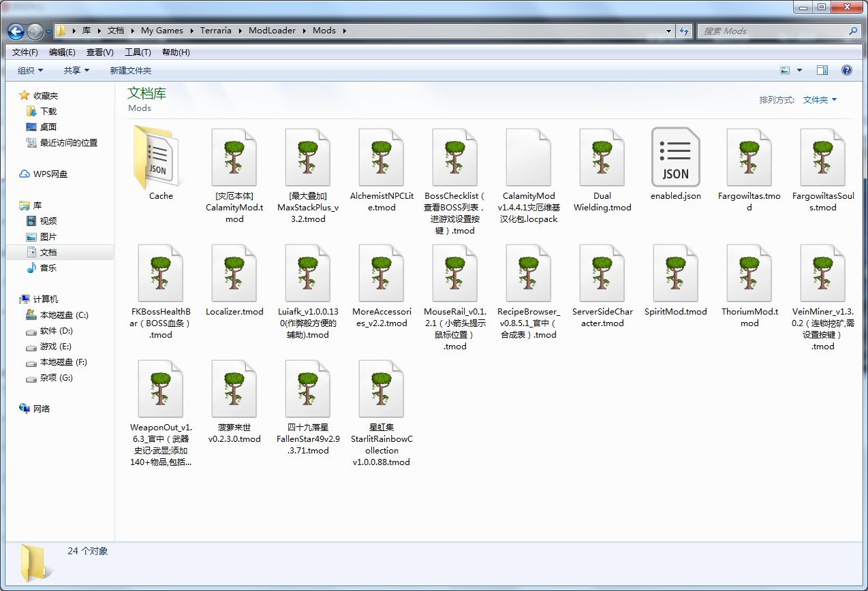The width and height of the screenshot is (868, 591).
Task: Go forward with the navigation arrow
Action: point(35,31)
